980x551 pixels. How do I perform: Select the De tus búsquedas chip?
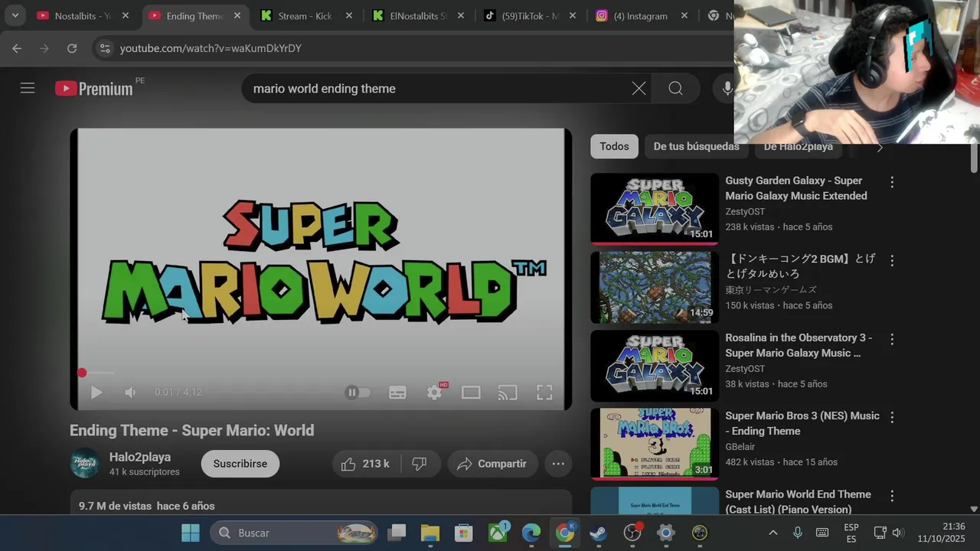[x=696, y=146]
